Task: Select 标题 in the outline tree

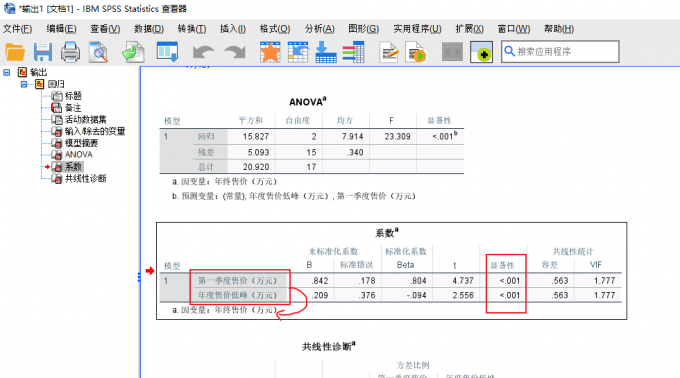Action: point(73,96)
